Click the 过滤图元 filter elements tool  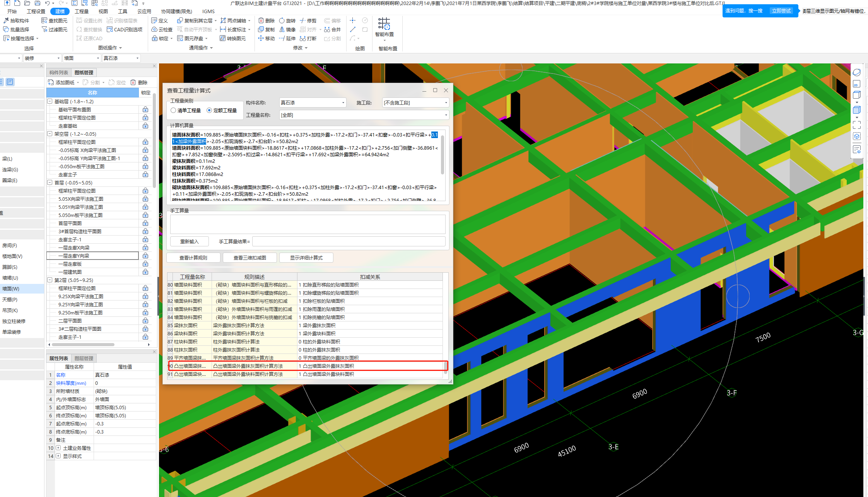pos(55,29)
